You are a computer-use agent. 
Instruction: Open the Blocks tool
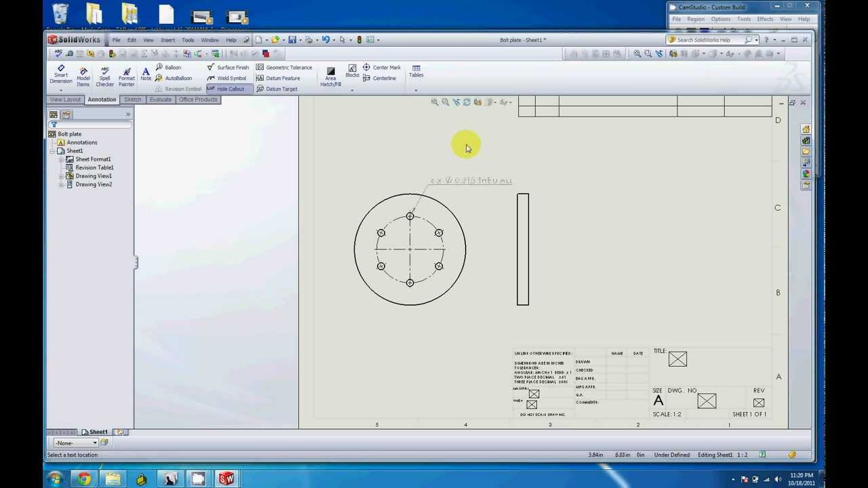coord(352,70)
